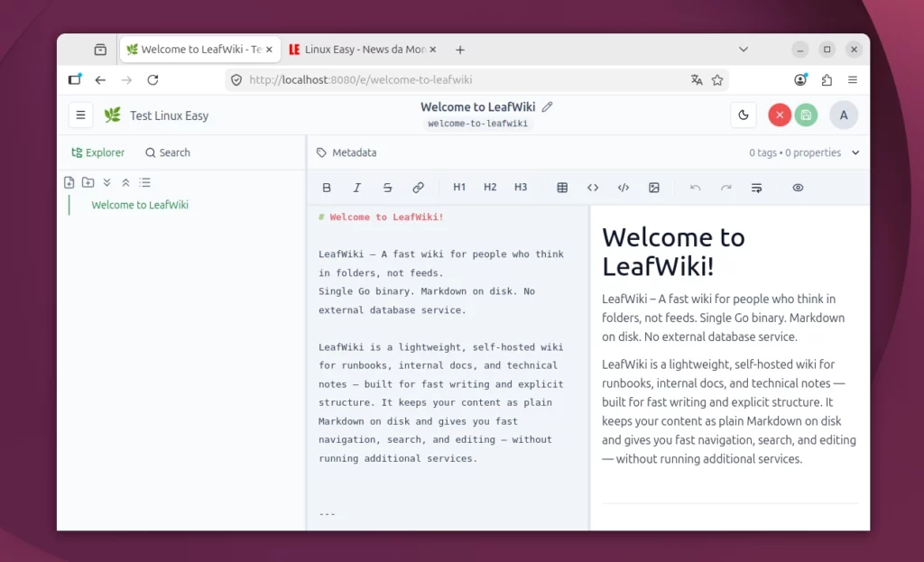Open Firefox account icon
This screenshot has height=562, width=924.
pyautogui.click(x=800, y=79)
